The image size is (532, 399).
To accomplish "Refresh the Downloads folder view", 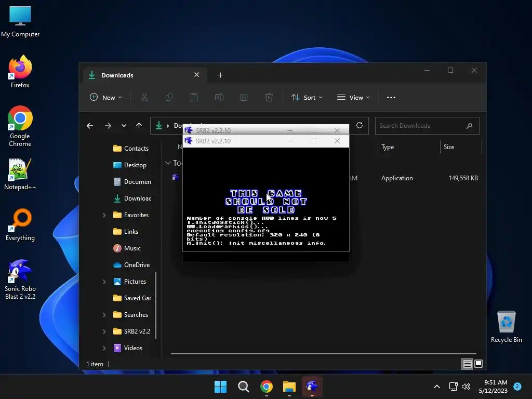I will pyautogui.click(x=360, y=126).
